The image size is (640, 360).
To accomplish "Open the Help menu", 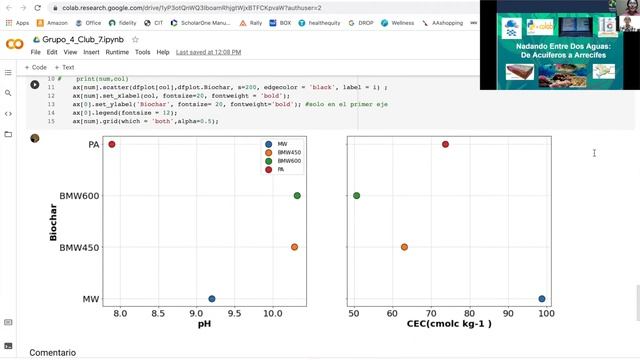I will pyautogui.click(x=163, y=52).
